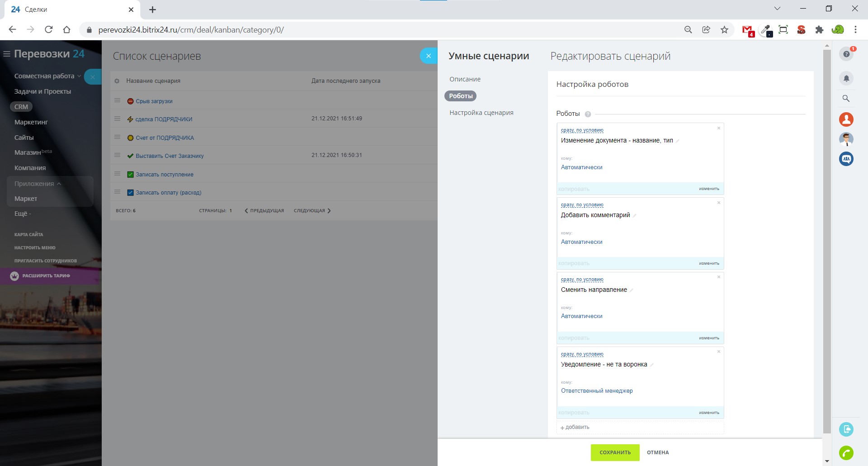Click pencil icon next to Уведомление - не та воронка
This screenshot has height=466, width=868.
coord(652,365)
